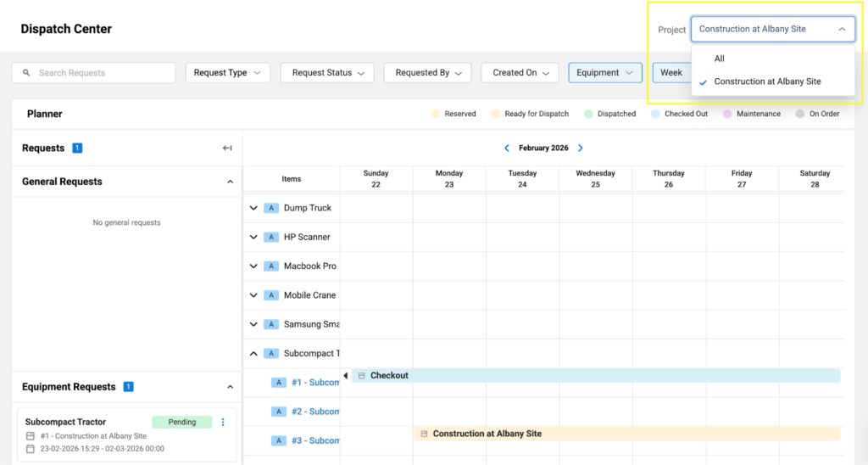Image resolution: width=868 pixels, height=465 pixels.
Task: Go to previous week using left arrow
Action: (507, 148)
